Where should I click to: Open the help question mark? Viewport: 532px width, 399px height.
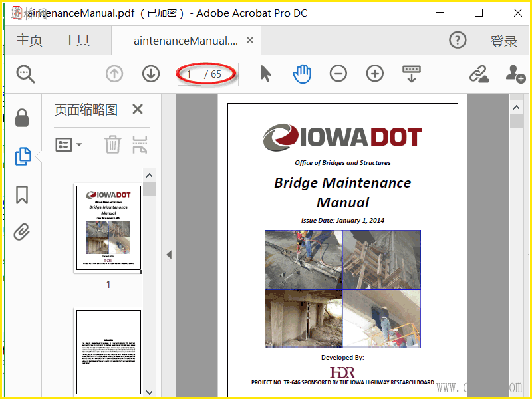(x=458, y=40)
